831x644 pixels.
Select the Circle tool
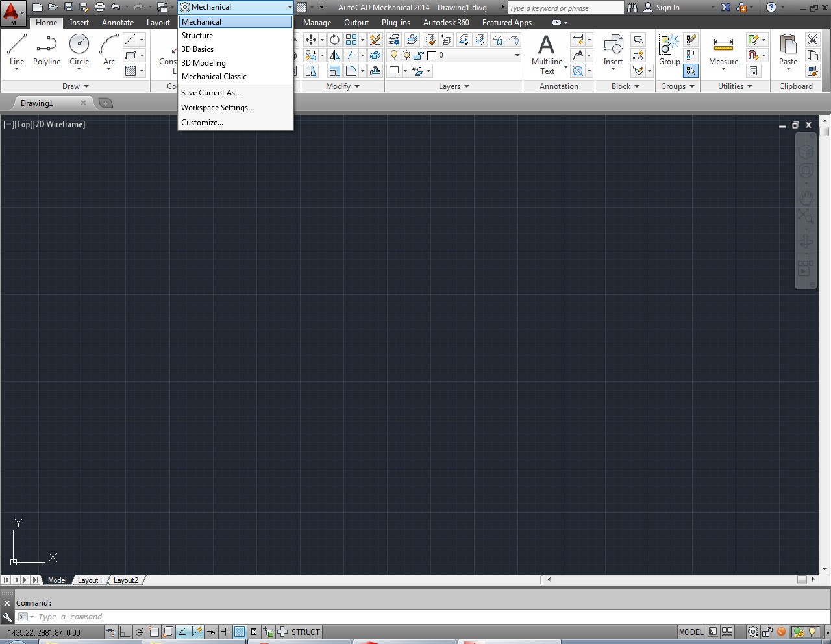coord(79,51)
